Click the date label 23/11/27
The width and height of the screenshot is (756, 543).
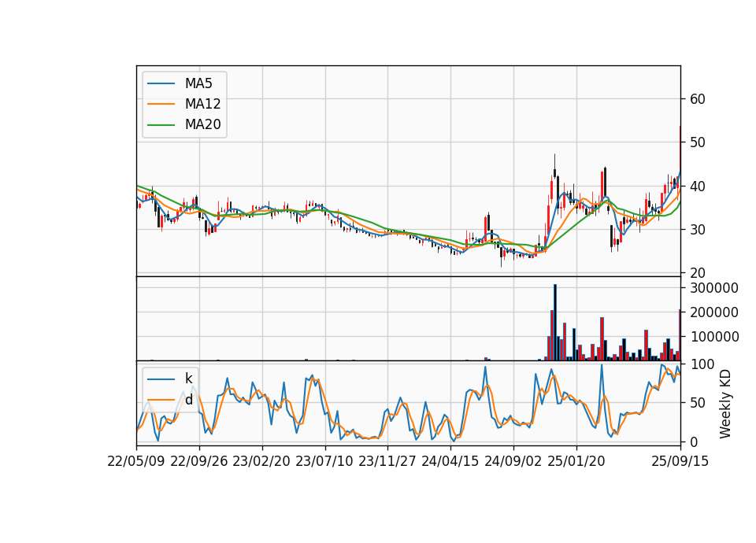click(x=387, y=462)
